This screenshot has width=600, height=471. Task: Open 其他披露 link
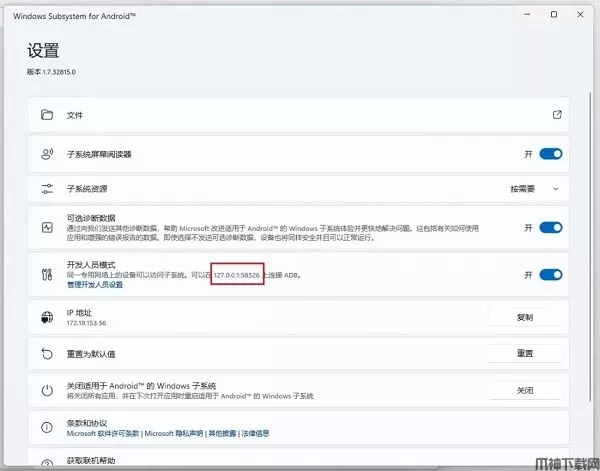[222, 434]
